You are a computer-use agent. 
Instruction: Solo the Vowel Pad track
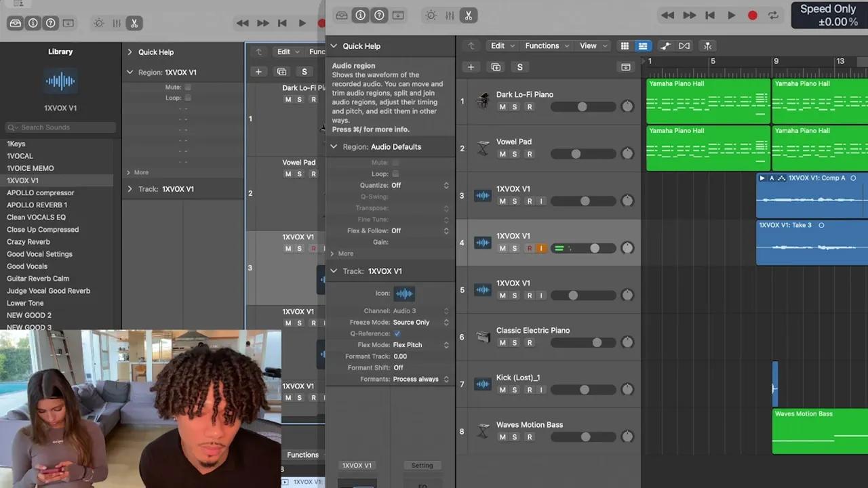[x=515, y=154]
